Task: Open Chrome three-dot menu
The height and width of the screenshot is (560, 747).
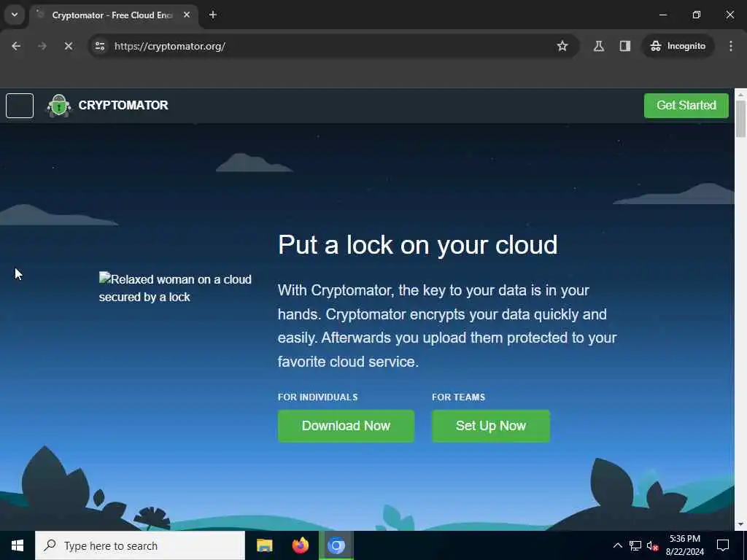Action: click(730, 46)
